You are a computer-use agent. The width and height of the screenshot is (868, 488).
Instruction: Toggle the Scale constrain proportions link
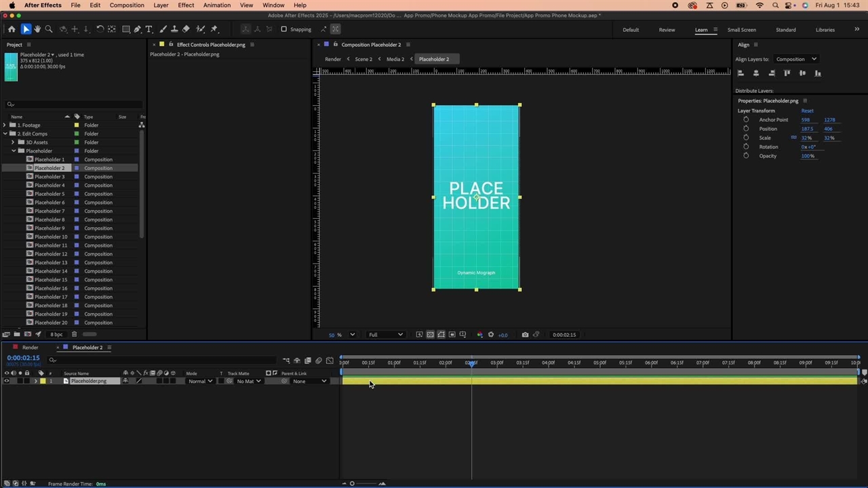[x=793, y=138]
